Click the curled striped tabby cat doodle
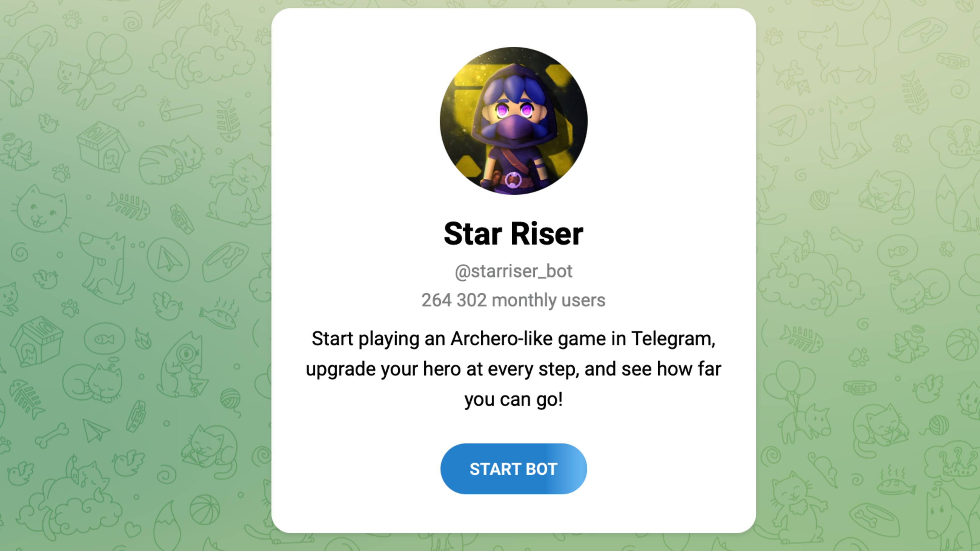Image resolution: width=980 pixels, height=551 pixels. coord(171,160)
